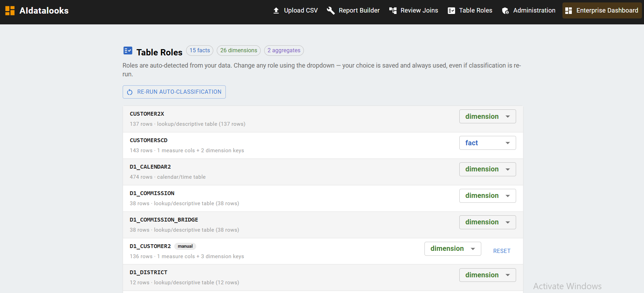Click the upload arrow icon
Viewport: 644px width, 293px height.
click(x=276, y=10)
